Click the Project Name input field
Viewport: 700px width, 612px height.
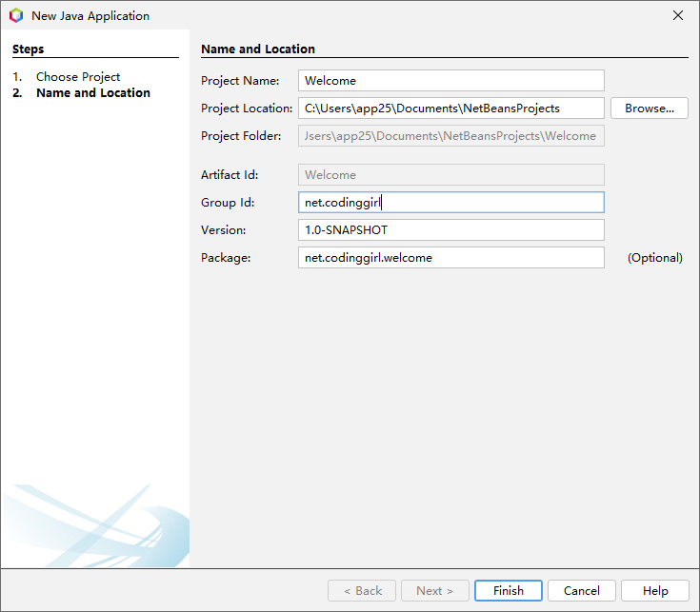(x=450, y=81)
